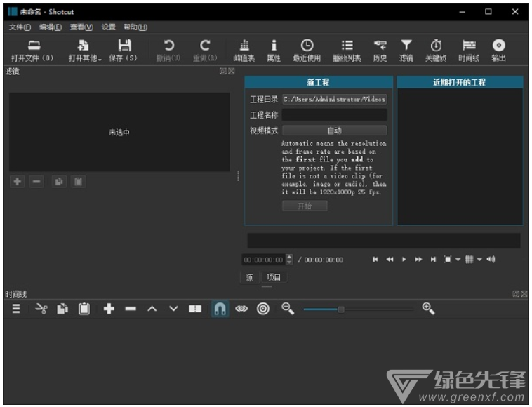Image resolution: width=532 pixels, height=407 pixels.
Task: Open the Edit menu
Action: coord(51,27)
